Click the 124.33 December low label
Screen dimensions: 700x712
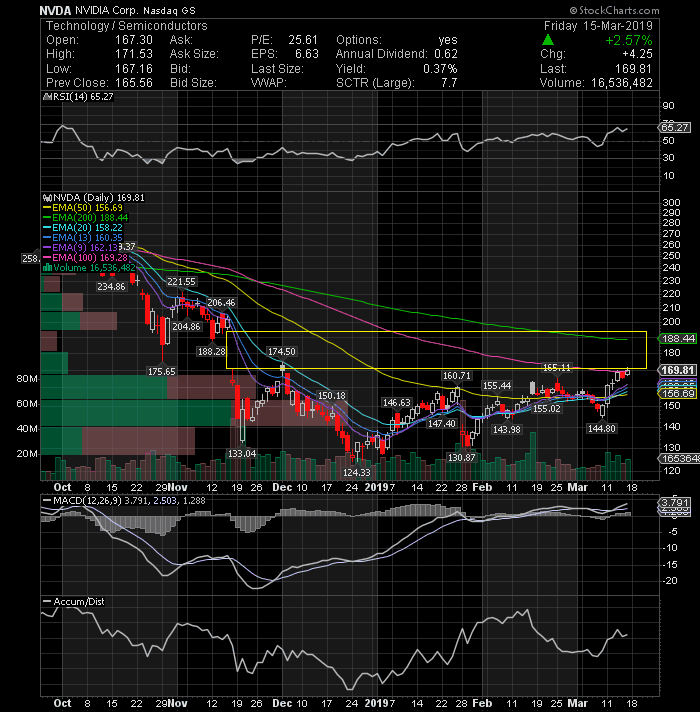(x=356, y=473)
